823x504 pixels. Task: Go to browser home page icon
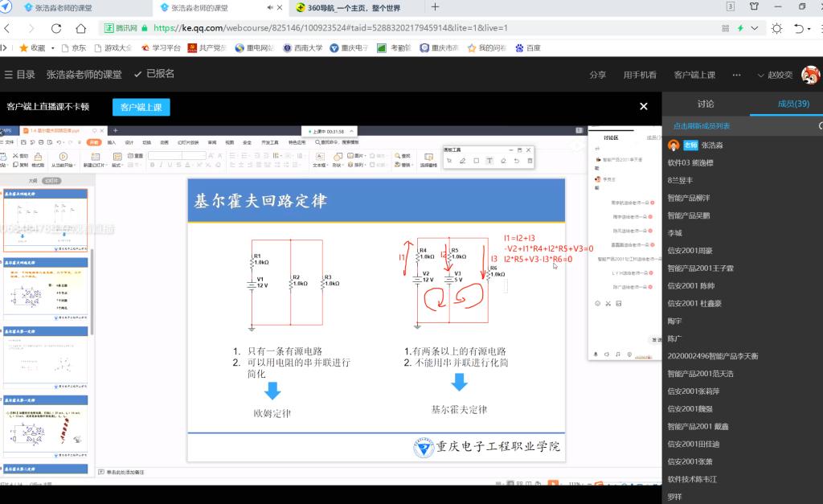pos(82,28)
